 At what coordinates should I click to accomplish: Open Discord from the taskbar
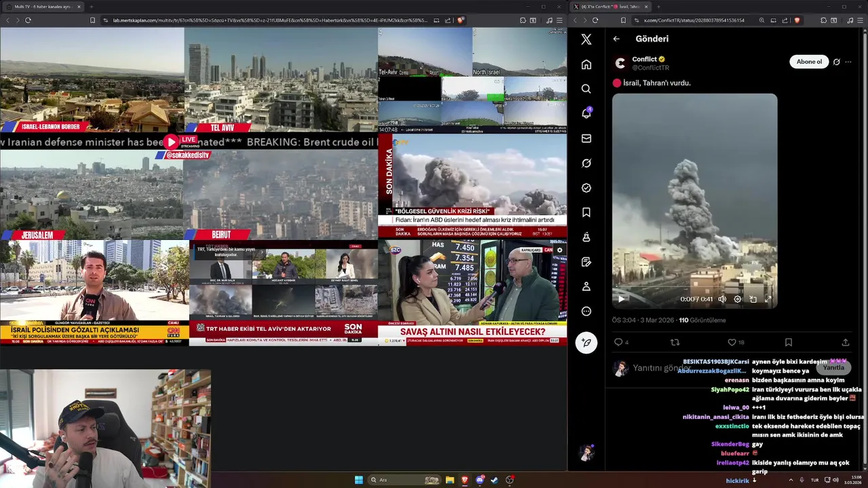point(480,480)
